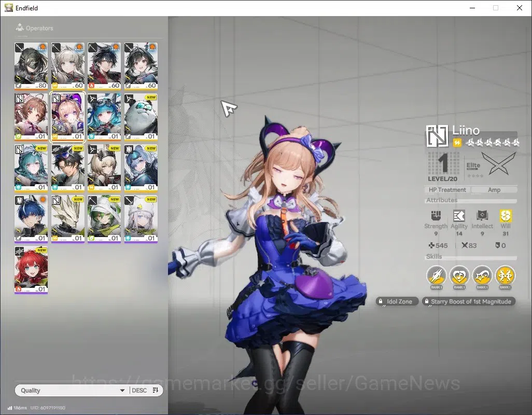This screenshot has height=415, width=532.
Task: Click the sort direction icon beside DESC
Action: (x=156, y=390)
